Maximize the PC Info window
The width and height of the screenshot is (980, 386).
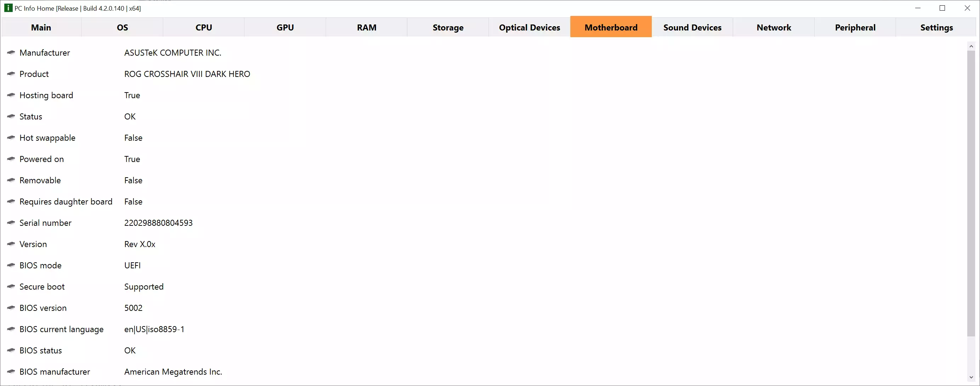[x=942, y=8]
